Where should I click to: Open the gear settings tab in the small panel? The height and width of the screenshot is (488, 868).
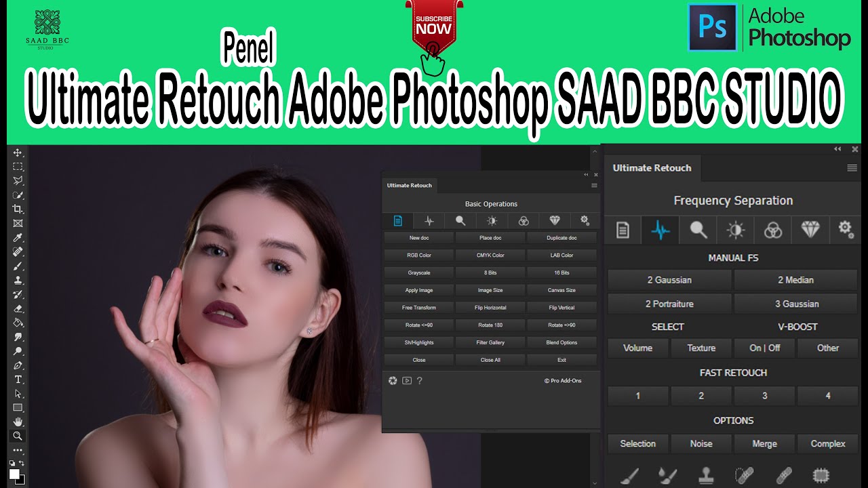(x=585, y=221)
